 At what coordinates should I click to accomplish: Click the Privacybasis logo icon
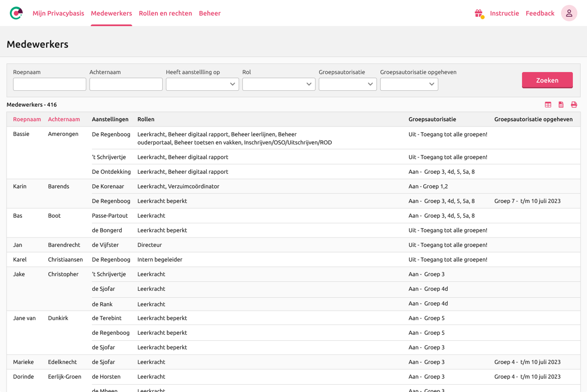16,13
